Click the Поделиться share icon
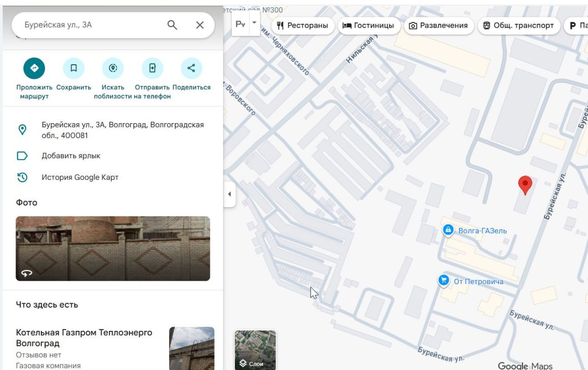The height and width of the screenshot is (370, 588). pos(191,68)
